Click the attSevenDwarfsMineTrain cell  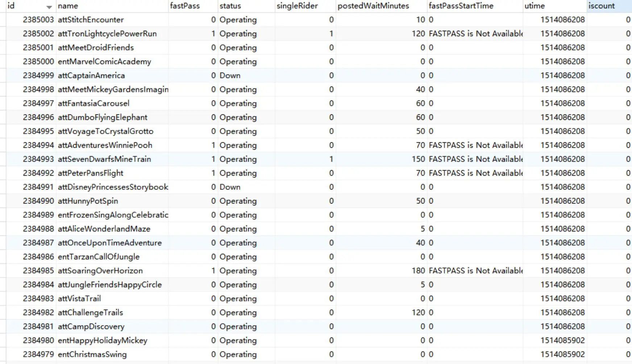point(112,159)
